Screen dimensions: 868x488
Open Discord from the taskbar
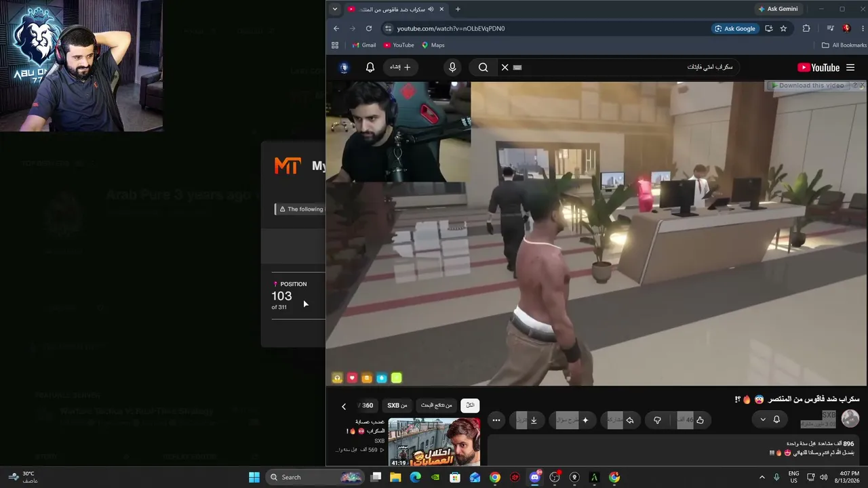pos(534,477)
